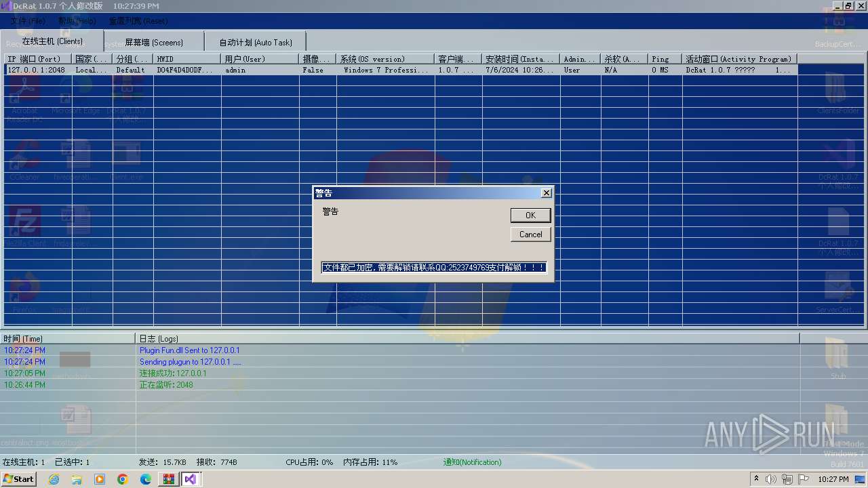
Task: Open Windows Explorer from the taskbar
Action: pos(77,479)
